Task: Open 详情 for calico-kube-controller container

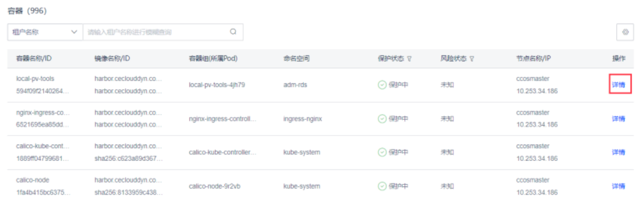Action: (x=619, y=153)
